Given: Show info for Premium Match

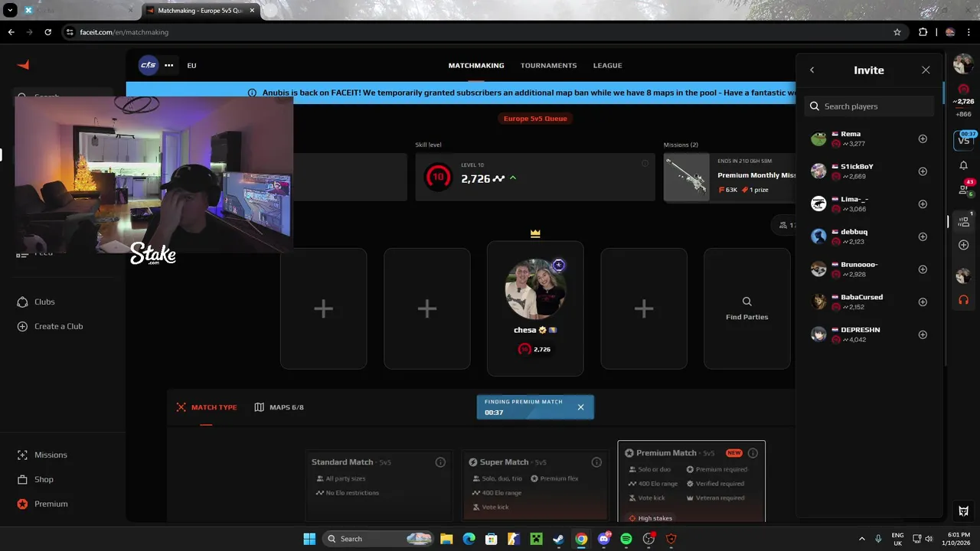Looking at the screenshot, I should (x=753, y=453).
